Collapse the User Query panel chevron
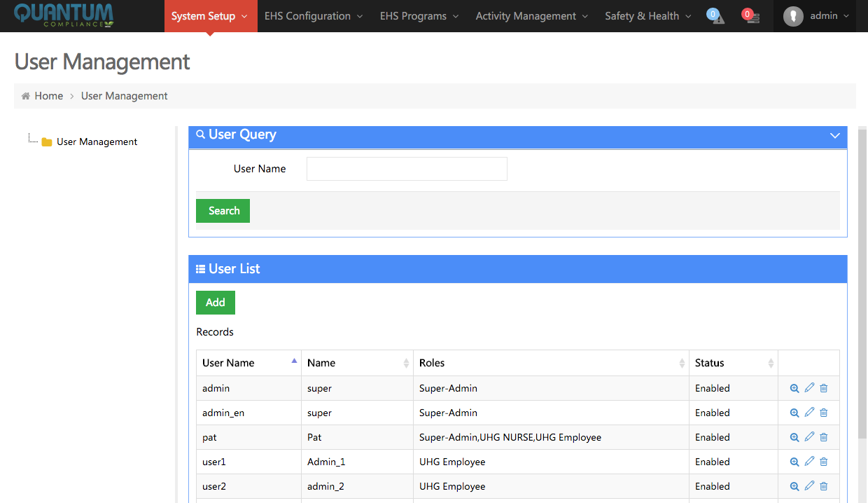The image size is (868, 503). coord(834,135)
